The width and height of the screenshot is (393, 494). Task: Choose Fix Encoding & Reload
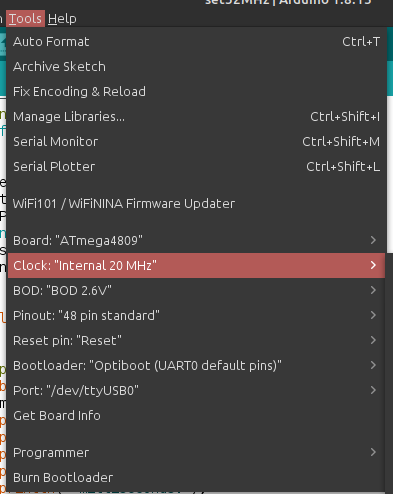196,92
